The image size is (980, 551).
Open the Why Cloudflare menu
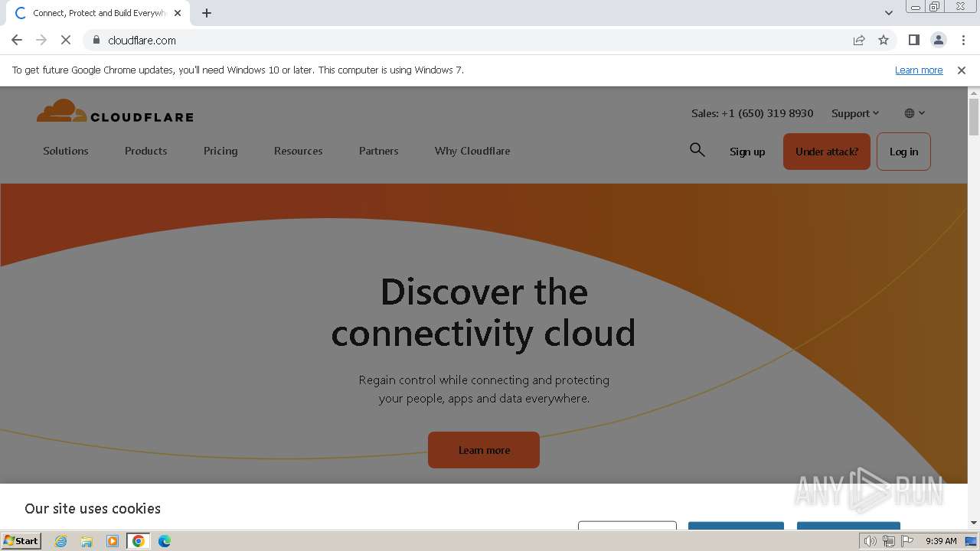(x=472, y=151)
